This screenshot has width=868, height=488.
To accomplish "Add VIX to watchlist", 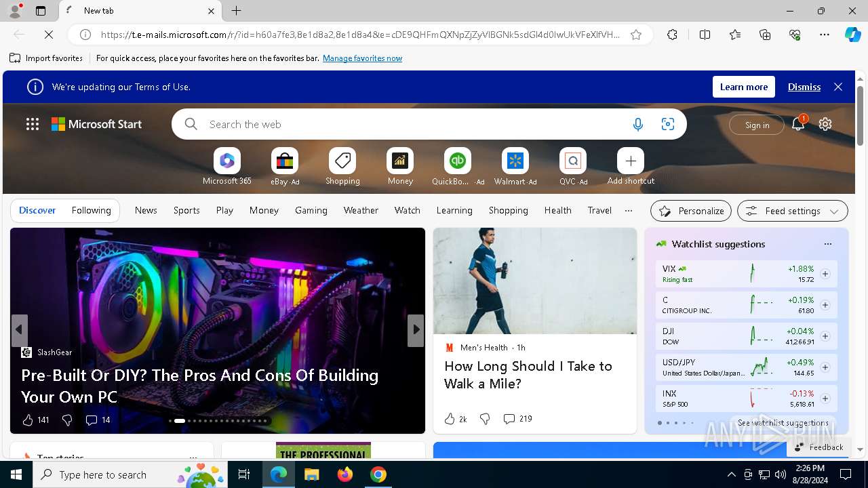I will point(825,274).
